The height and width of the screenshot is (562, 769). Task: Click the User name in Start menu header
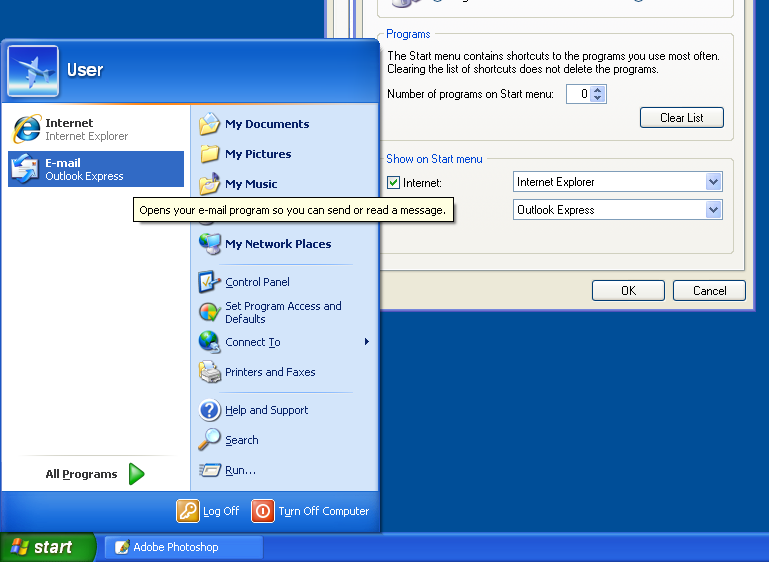[x=85, y=70]
